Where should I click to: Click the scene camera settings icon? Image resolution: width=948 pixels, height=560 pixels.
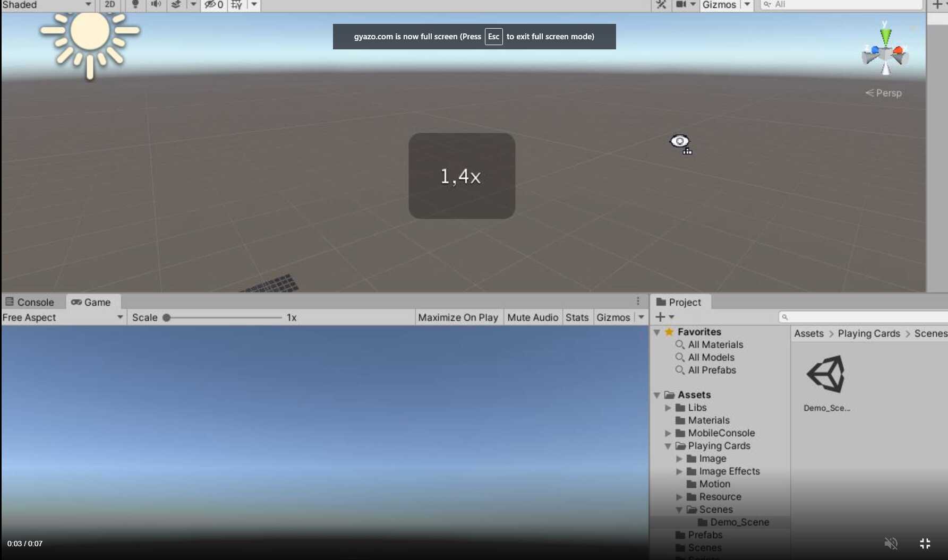(681, 5)
